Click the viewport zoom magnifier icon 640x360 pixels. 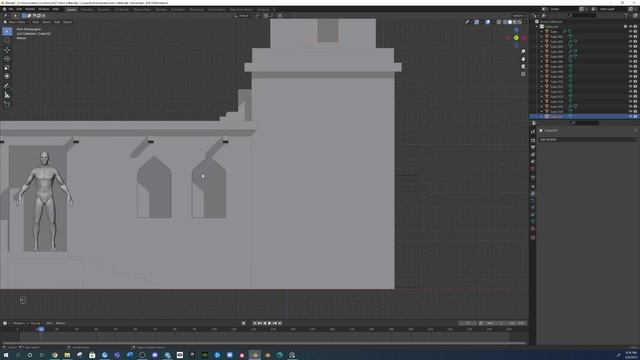(x=523, y=51)
